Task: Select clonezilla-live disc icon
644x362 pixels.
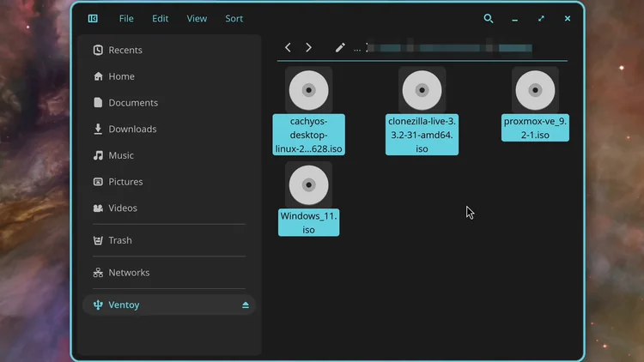Action: [x=422, y=90]
